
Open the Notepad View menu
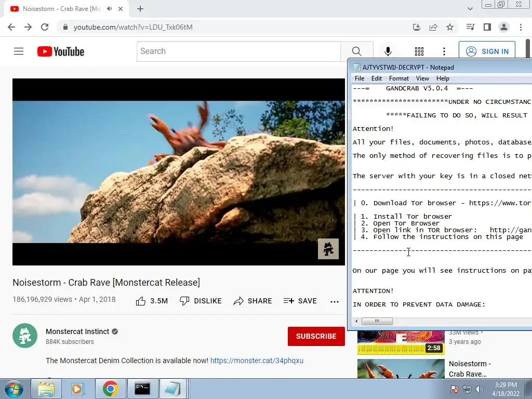click(x=422, y=78)
